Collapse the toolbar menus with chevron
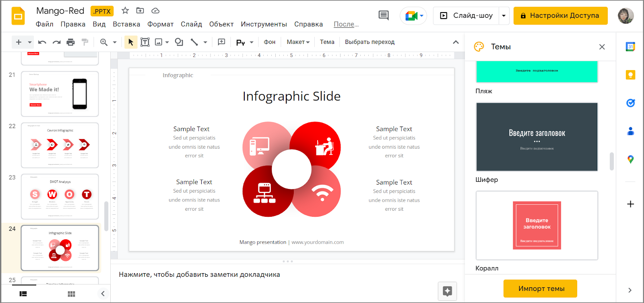Screen dimensions: 644x303 456,42
